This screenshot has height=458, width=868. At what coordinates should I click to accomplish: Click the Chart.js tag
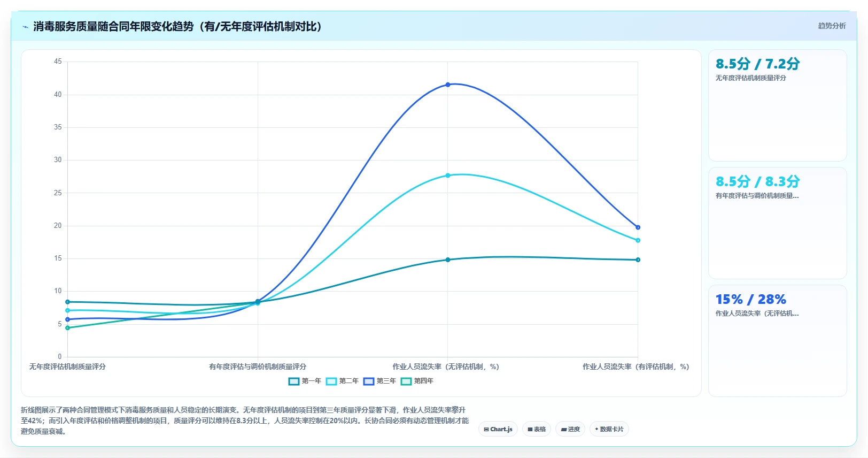coord(498,429)
